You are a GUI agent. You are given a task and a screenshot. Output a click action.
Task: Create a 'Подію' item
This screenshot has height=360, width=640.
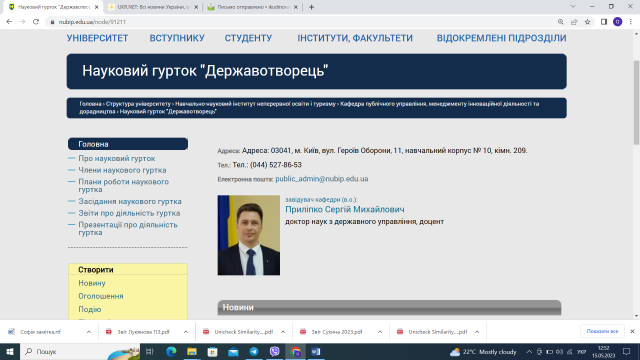click(x=90, y=309)
